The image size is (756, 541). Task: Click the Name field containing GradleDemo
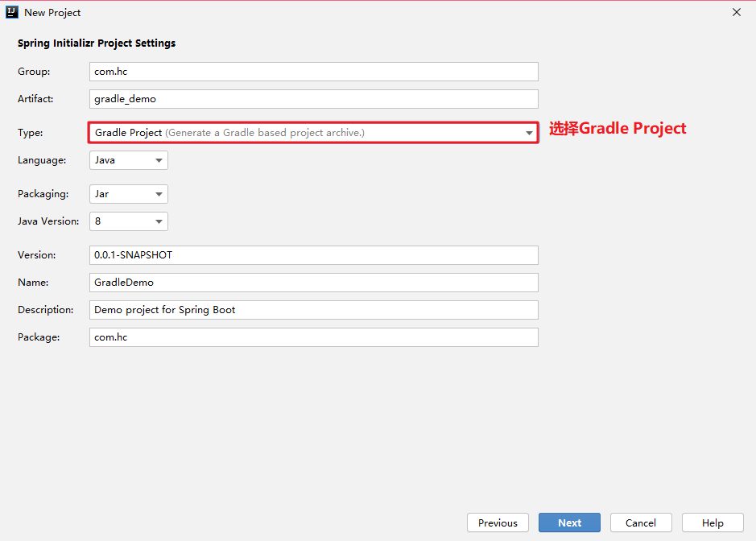(313, 283)
